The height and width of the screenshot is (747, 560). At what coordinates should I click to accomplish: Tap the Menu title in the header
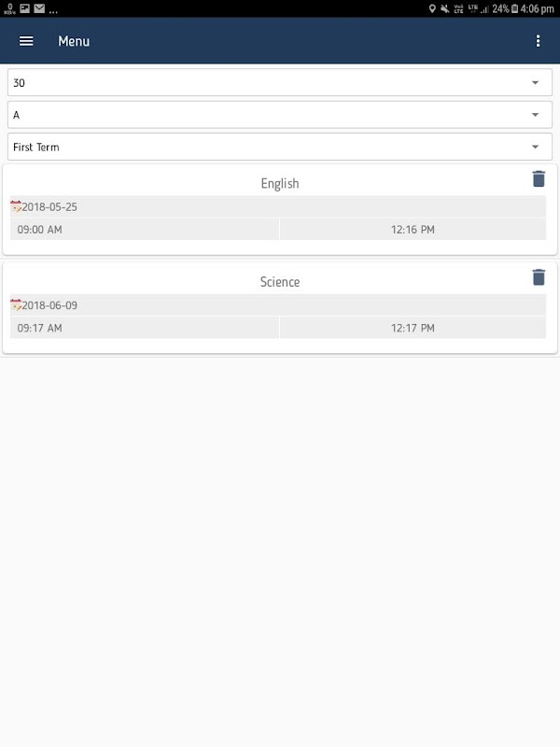pos(74,41)
